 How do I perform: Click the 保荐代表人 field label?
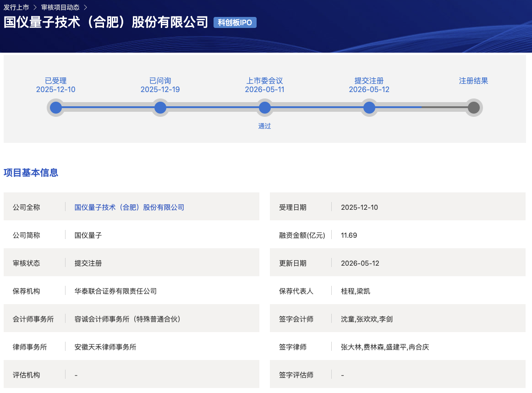[x=296, y=291]
